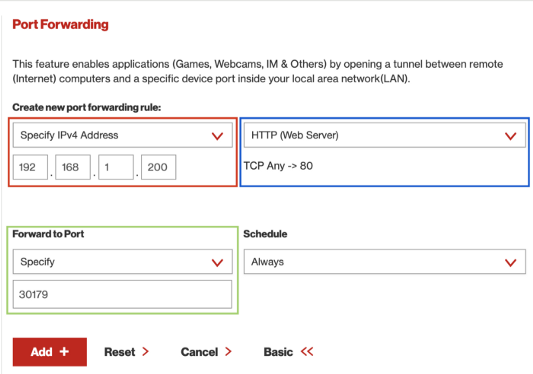Click the second IP octet field 168
The image size is (533, 374).
73,167
